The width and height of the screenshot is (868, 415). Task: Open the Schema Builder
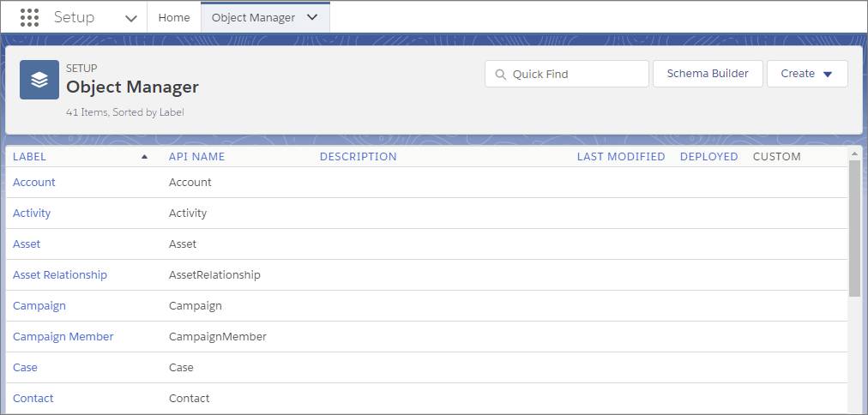click(x=708, y=74)
